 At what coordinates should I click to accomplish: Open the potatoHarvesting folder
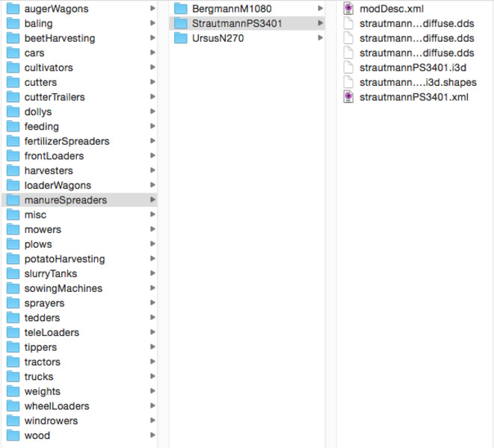[64, 259]
